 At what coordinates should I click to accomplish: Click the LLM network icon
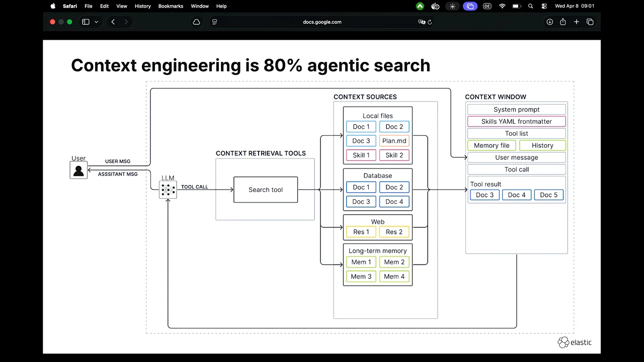tap(168, 190)
